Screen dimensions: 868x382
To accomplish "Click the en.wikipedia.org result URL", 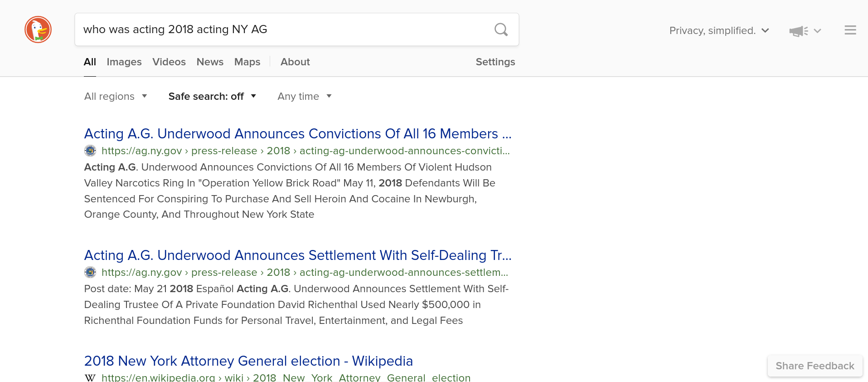I will [286, 377].
